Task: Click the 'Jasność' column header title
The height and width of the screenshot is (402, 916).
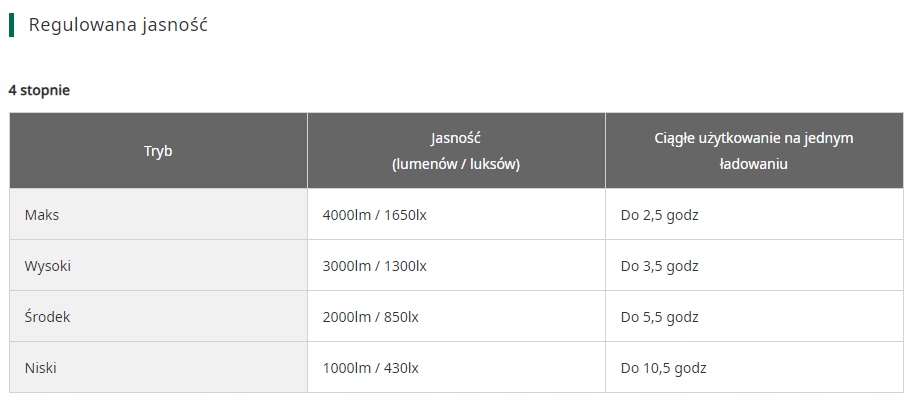Action: coord(456,138)
